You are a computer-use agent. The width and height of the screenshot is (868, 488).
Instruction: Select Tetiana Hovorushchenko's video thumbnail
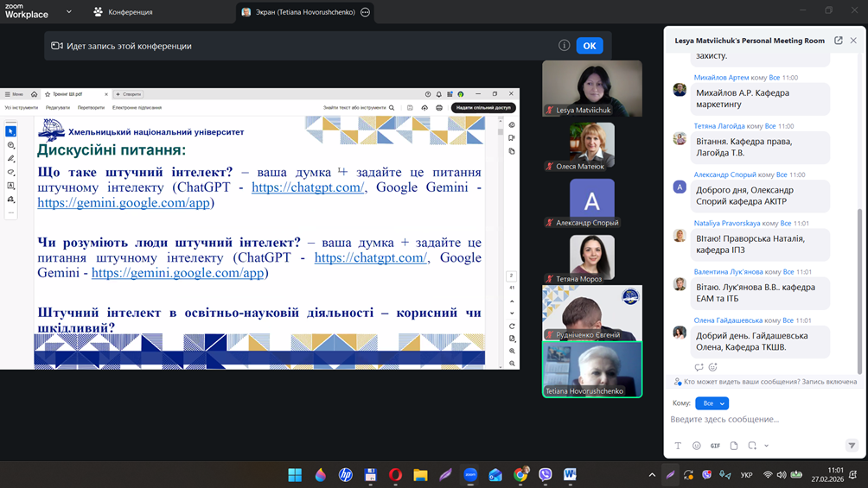click(x=591, y=369)
